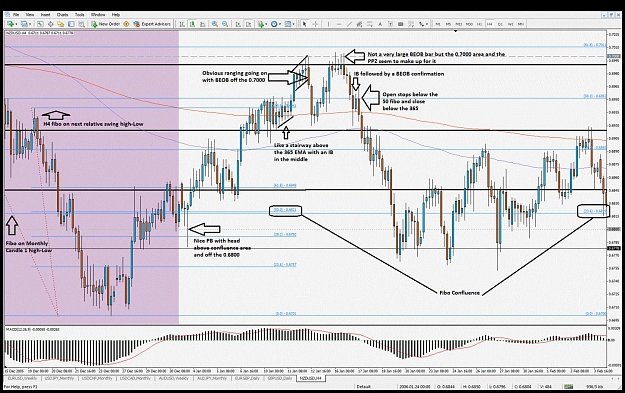Select the M15 timeframe

point(459,24)
